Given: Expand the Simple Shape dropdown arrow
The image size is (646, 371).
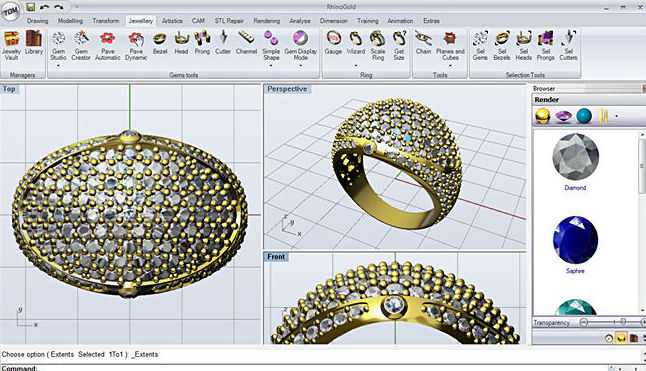Looking at the screenshot, I should pos(271,66).
